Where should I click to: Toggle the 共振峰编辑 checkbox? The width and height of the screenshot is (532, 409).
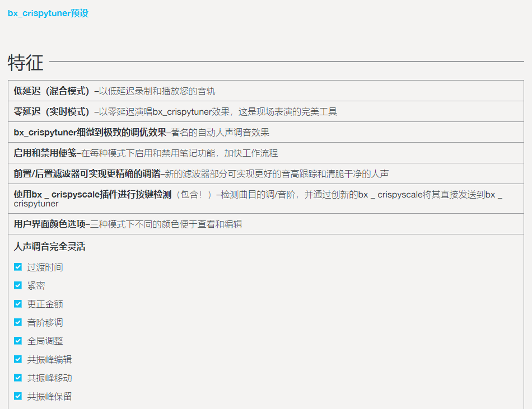click(18, 360)
